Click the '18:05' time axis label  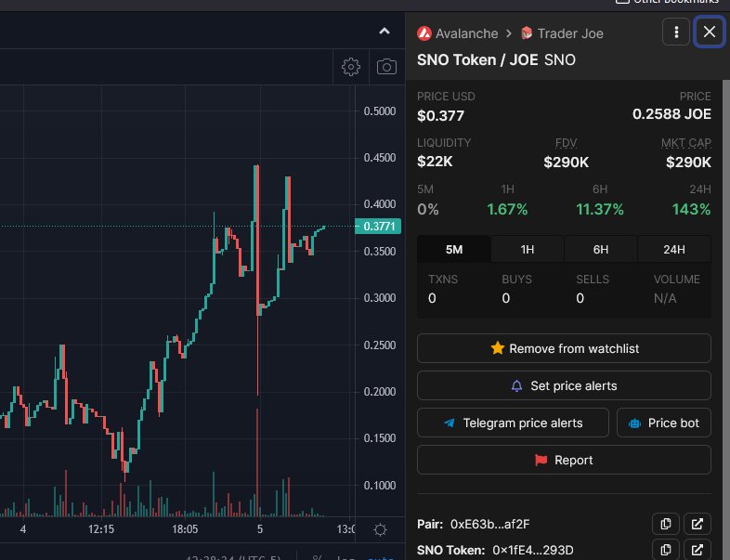pos(185,529)
